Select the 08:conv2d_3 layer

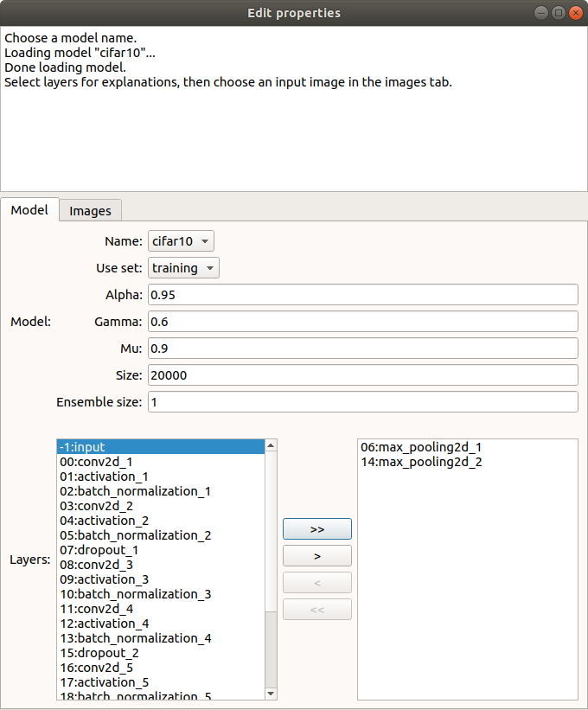pyautogui.click(x=161, y=565)
